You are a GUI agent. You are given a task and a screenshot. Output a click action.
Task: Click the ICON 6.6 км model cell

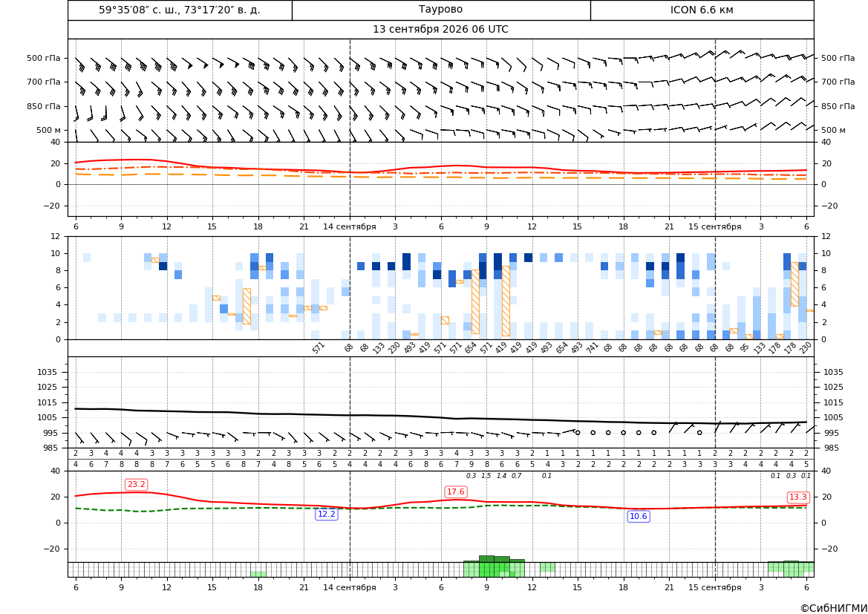pos(702,10)
